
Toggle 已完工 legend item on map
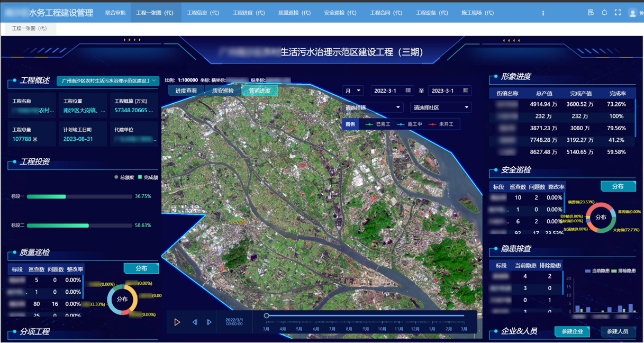tap(378, 124)
